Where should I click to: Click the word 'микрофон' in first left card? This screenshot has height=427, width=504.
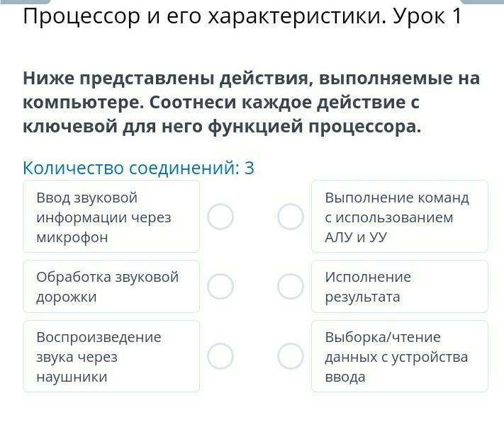pos(72,237)
